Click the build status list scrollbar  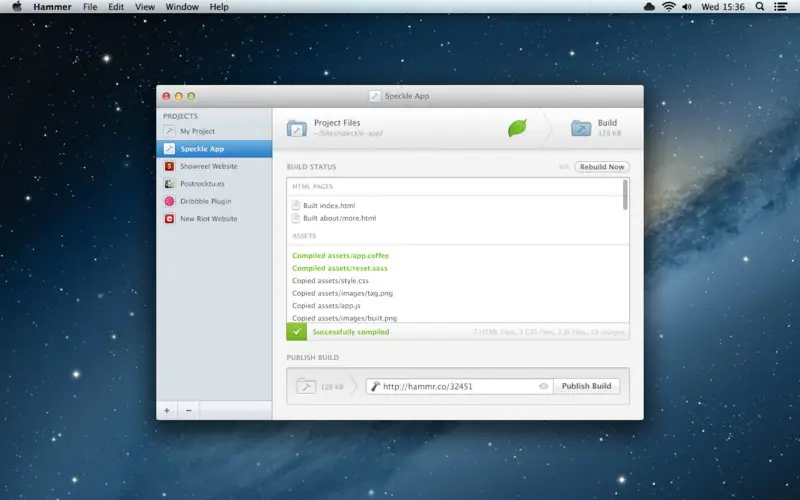[x=625, y=194]
